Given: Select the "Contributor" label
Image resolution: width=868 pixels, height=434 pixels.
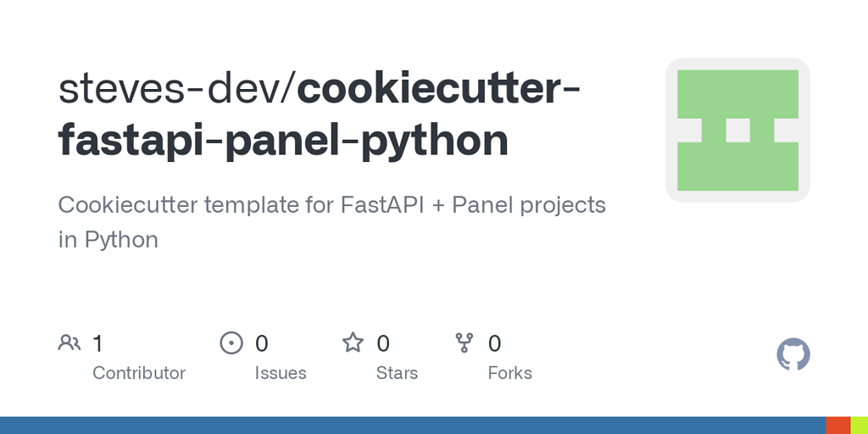Looking at the screenshot, I should click(139, 373).
